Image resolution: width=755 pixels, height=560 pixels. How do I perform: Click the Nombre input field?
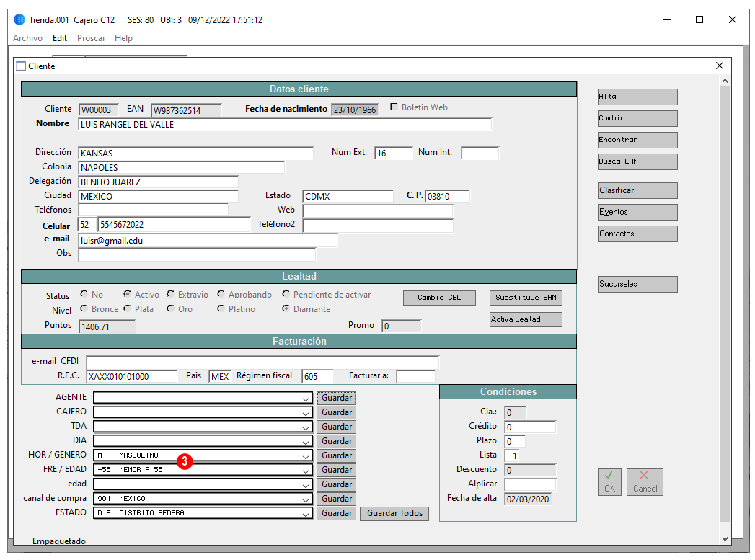(285, 125)
